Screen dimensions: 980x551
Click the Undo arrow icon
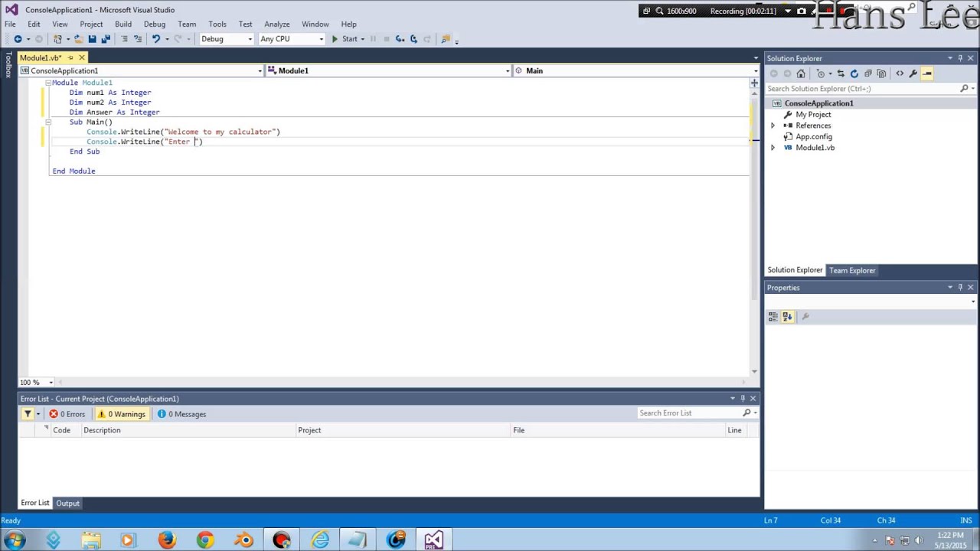pos(156,39)
